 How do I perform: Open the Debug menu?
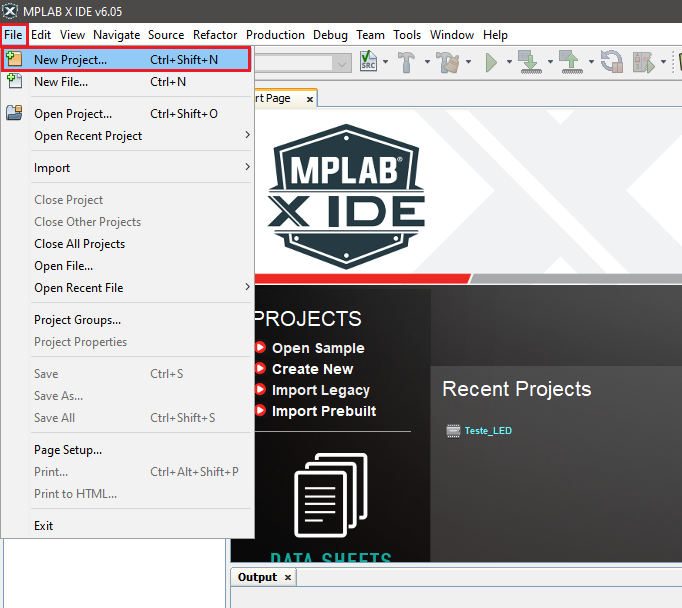pos(330,35)
